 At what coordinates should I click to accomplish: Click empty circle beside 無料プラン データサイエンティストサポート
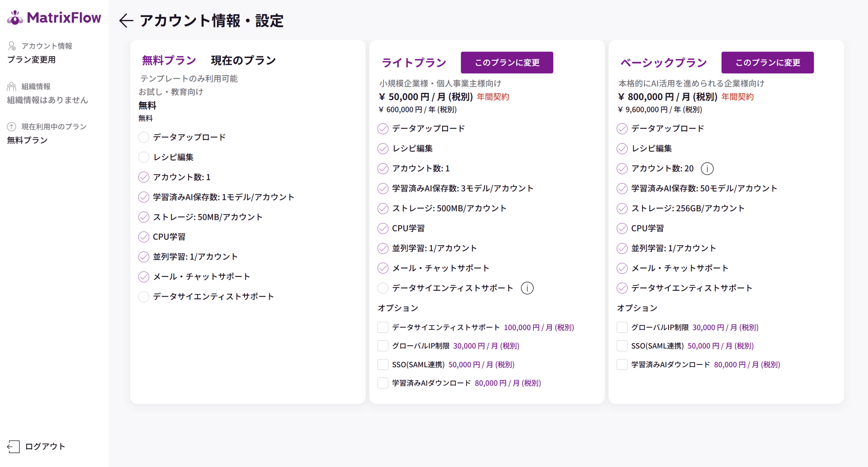pyautogui.click(x=144, y=297)
